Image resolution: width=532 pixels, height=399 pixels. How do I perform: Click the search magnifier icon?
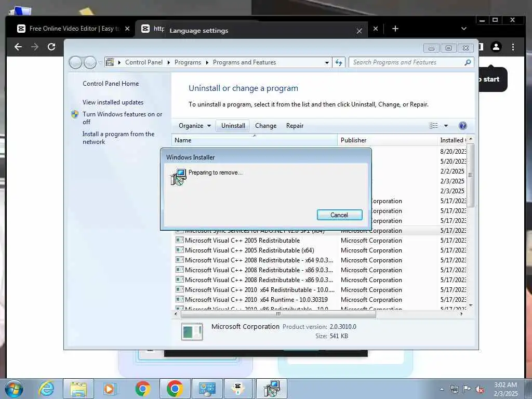tap(468, 62)
